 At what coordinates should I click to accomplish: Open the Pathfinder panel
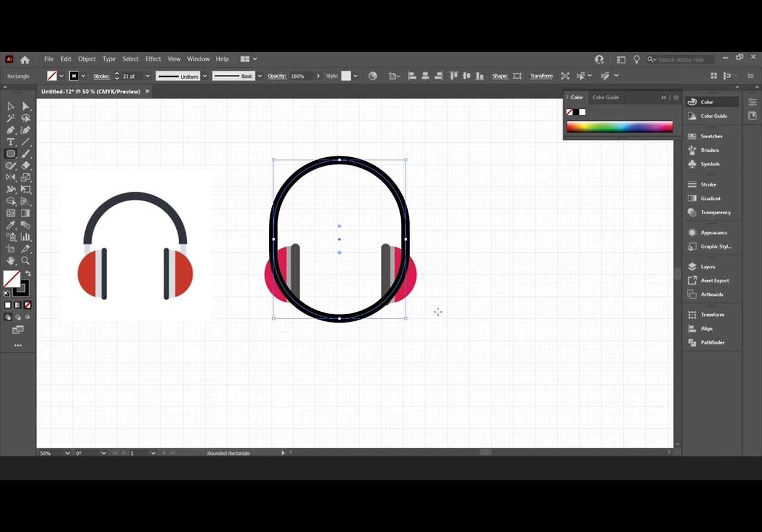tap(713, 343)
